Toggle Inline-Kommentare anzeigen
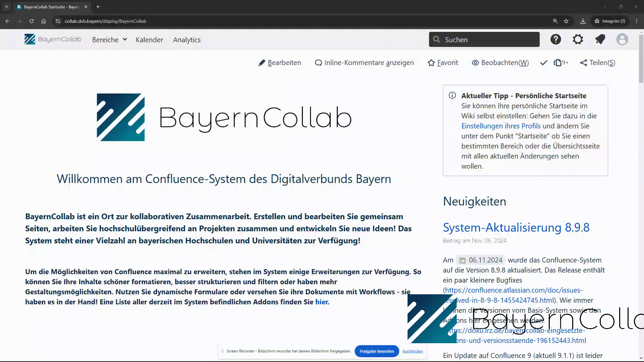 pos(364,63)
